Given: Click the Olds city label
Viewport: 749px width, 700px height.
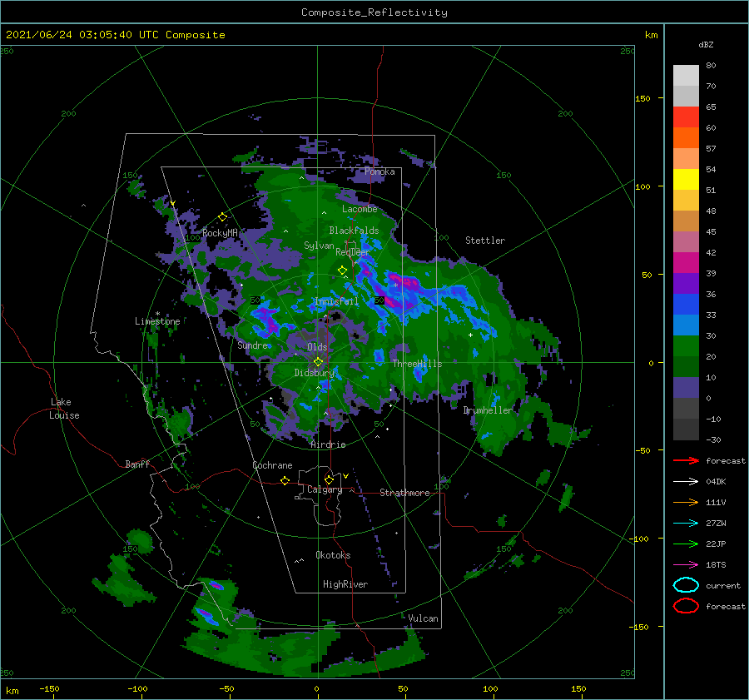Looking at the screenshot, I should click(317, 347).
